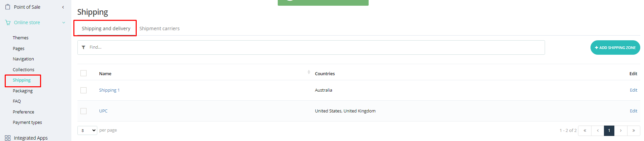
Task: Jump to the last page arrow
Action: point(634,131)
